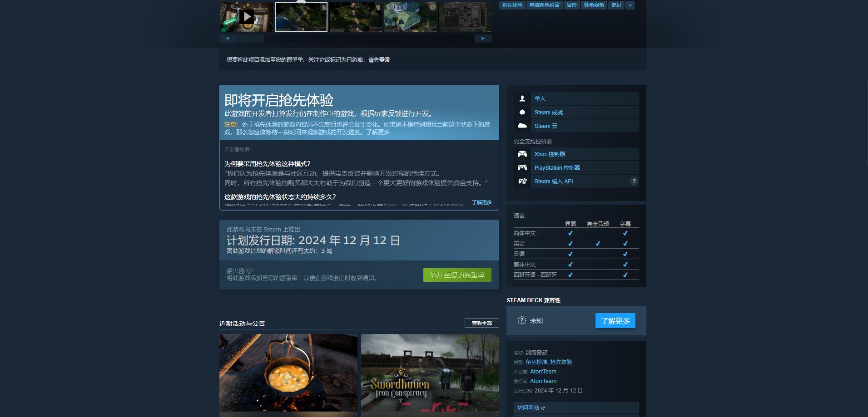This screenshot has width=868, height=417.
Task: Click 简体中文 language row label
Action: coord(525,233)
